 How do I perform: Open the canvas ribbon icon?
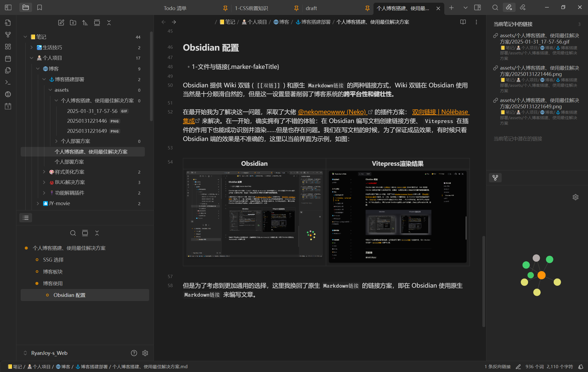point(8,47)
